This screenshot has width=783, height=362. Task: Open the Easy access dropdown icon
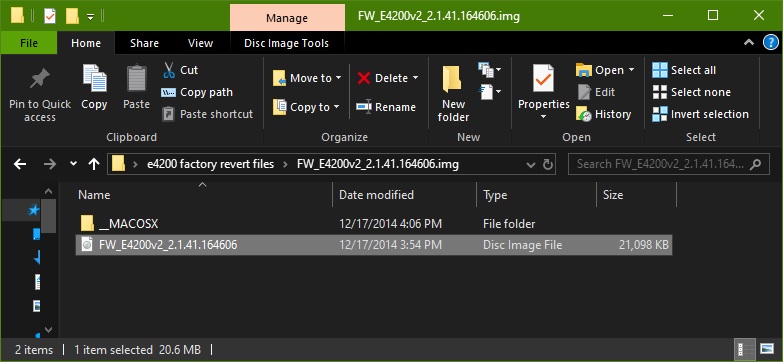[489, 92]
